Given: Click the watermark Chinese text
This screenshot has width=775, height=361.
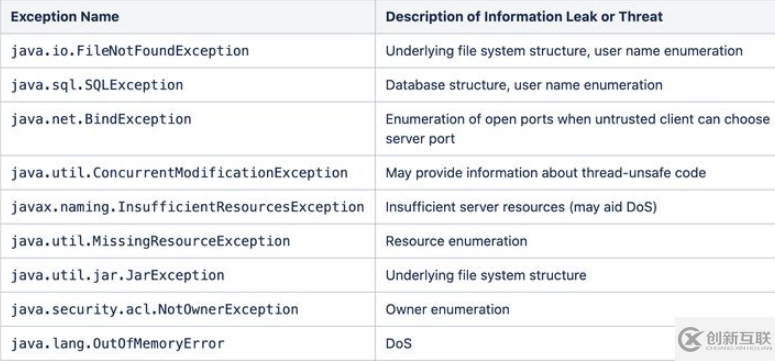Looking at the screenshot, I should pyautogui.click(x=739, y=338).
